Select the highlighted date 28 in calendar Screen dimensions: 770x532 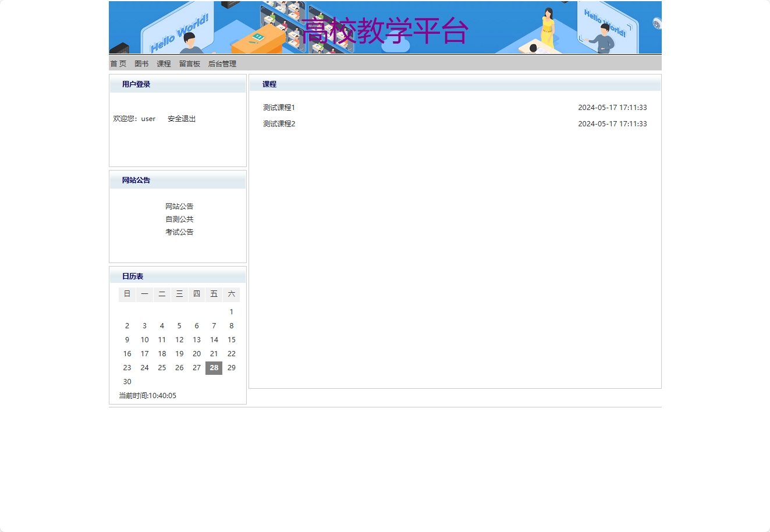tap(214, 367)
